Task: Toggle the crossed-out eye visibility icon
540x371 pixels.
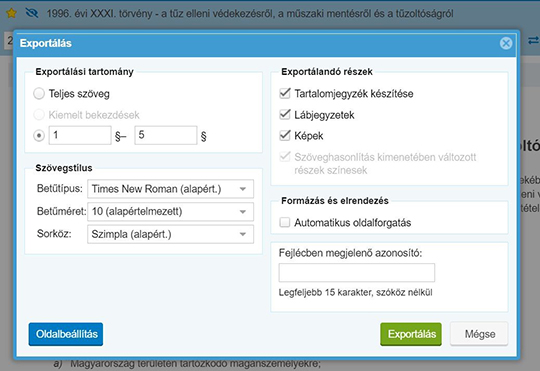Action: click(x=32, y=13)
